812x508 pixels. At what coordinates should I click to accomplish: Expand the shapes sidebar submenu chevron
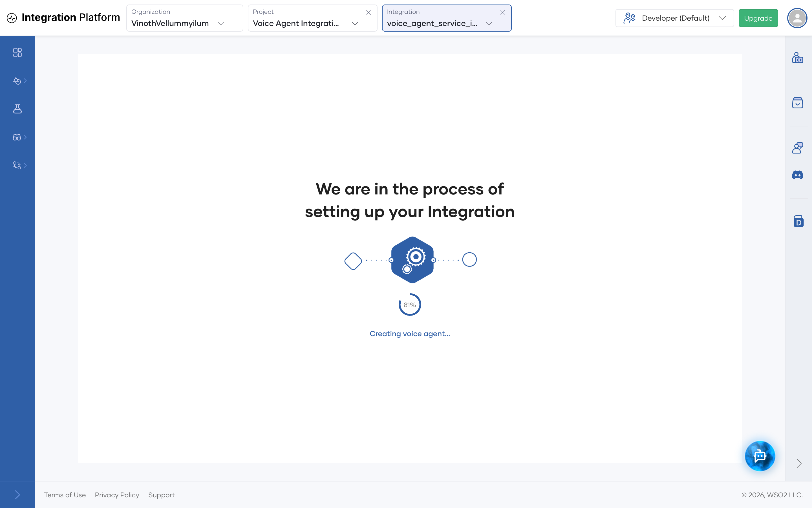pyautogui.click(x=25, y=81)
